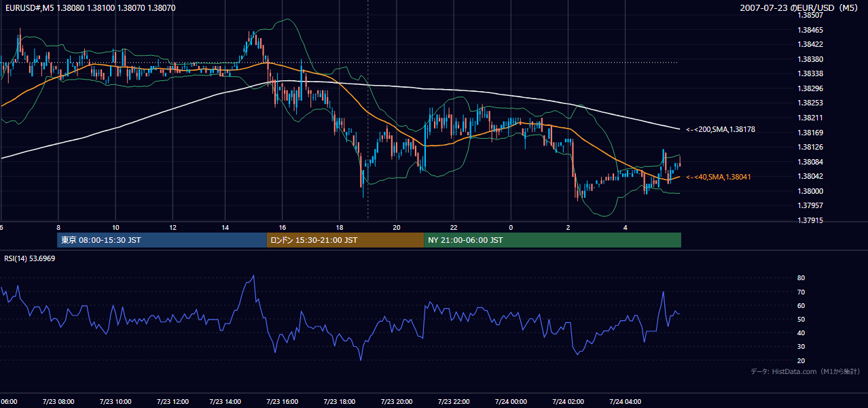Click the 1.38465 price axis label
Viewport: 868px width, 408px height.
(810, 30)
